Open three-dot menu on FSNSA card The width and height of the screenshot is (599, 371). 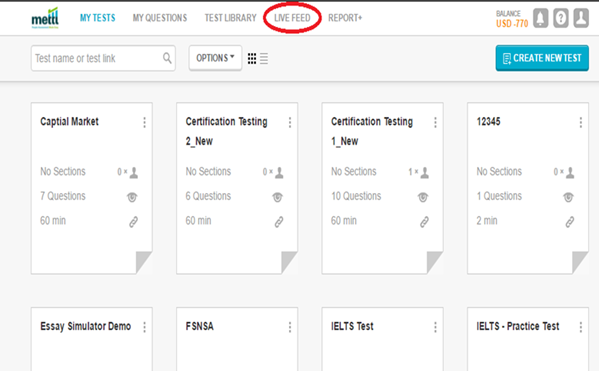click(290, 327)
